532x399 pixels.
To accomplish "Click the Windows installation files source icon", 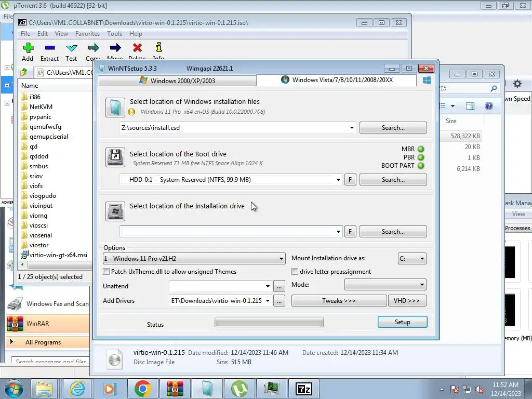I will [115, 108].
